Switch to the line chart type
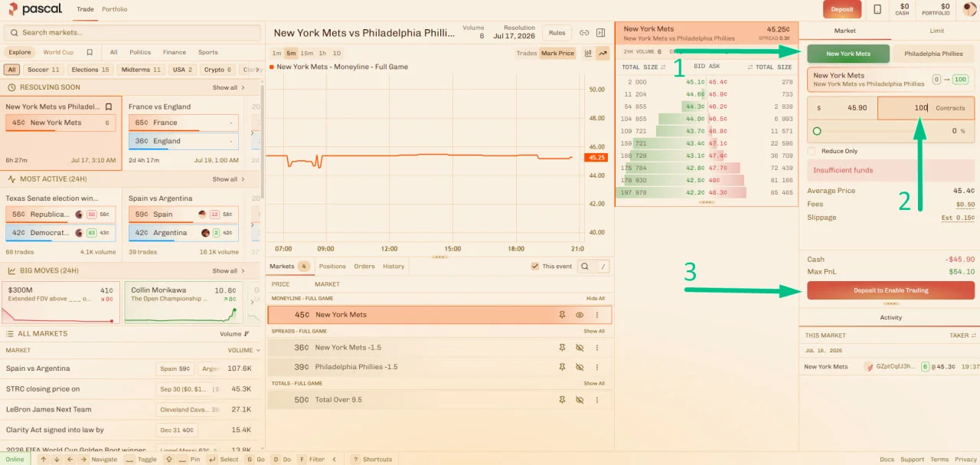This screenshot has height=465, width=980. tap(603, 54)
